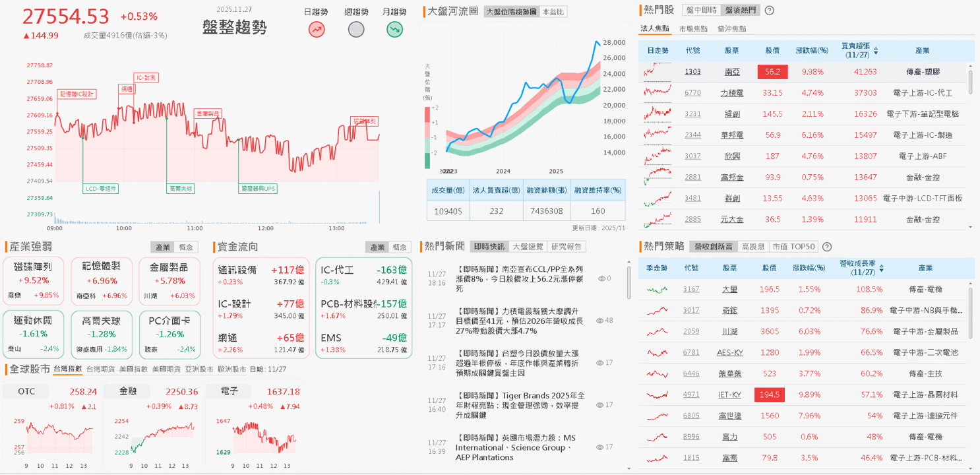
Task: Open the 法人焦點 tab
Action: click(x=655, y=29)
